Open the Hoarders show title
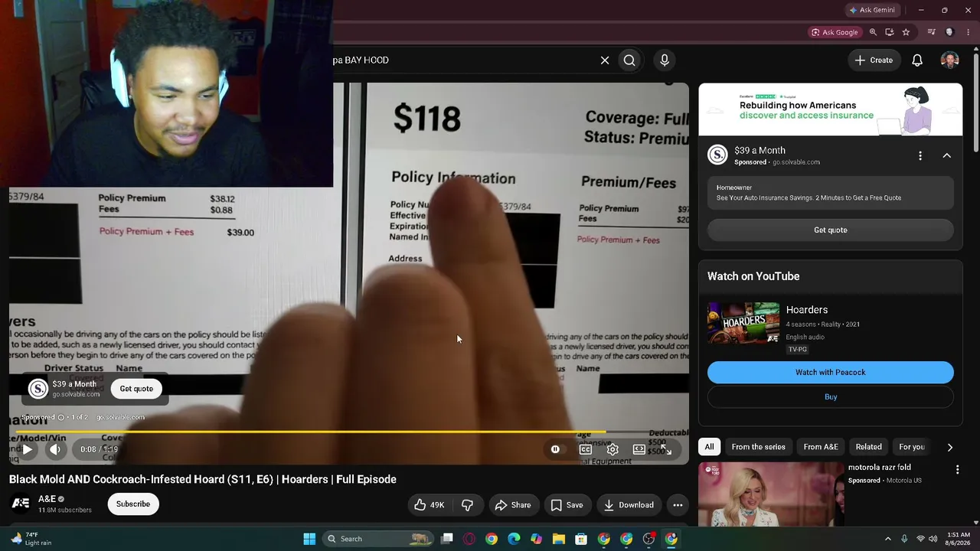The height and width of the screenshot is (551, 980). (x=807, y=310)
